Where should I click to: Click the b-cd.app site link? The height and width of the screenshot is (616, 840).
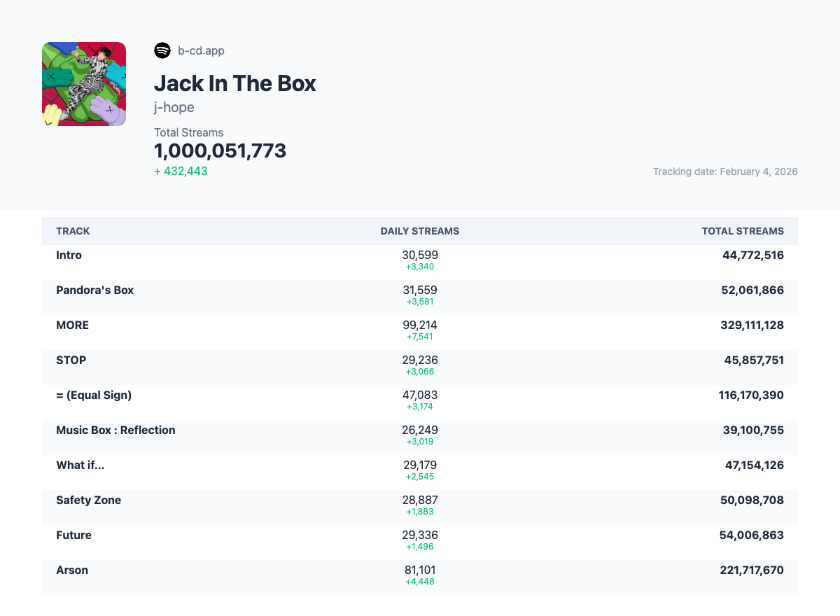(x=201, y=50)
